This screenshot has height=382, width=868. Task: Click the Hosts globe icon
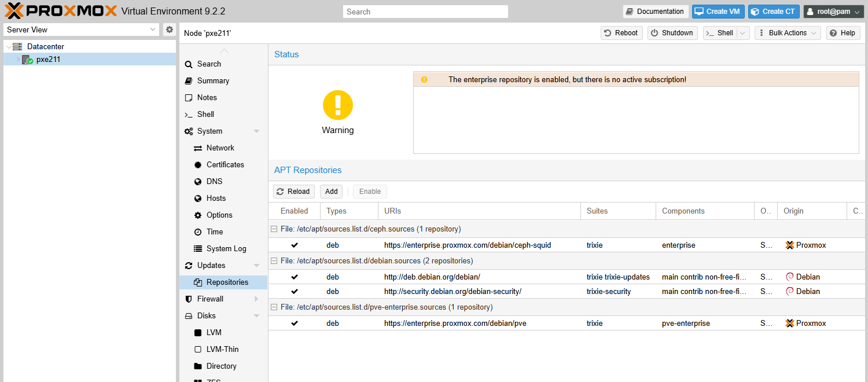198,199
